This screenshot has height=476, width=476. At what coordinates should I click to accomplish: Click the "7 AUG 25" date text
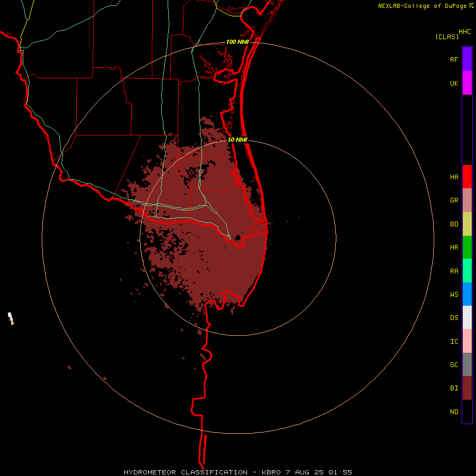[x=305, y=472]
